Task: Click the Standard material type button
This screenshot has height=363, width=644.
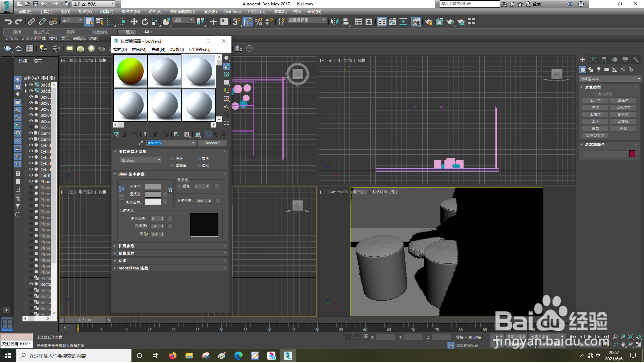Action: click(212, 143)
